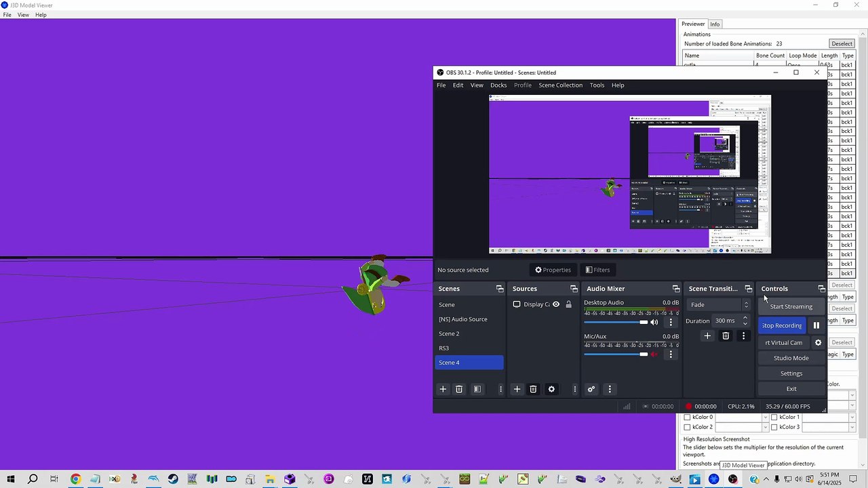868x488 pixels.
Task: Remove the scene transition via trash icon
Action: coord(726,335)
